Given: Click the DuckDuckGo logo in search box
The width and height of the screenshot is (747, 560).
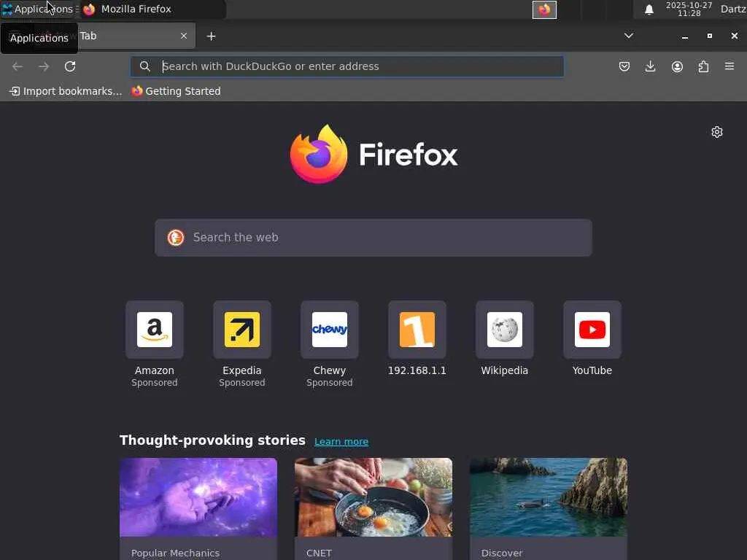Looking at the screenshot, I should [176, 238].
